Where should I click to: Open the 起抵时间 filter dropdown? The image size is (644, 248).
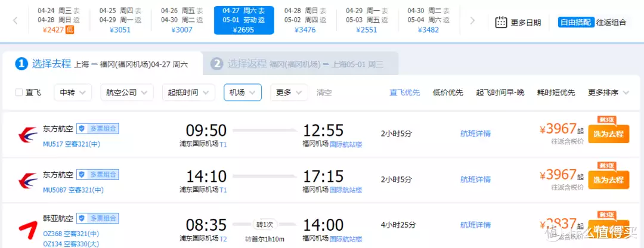click(x=188, y=92)
